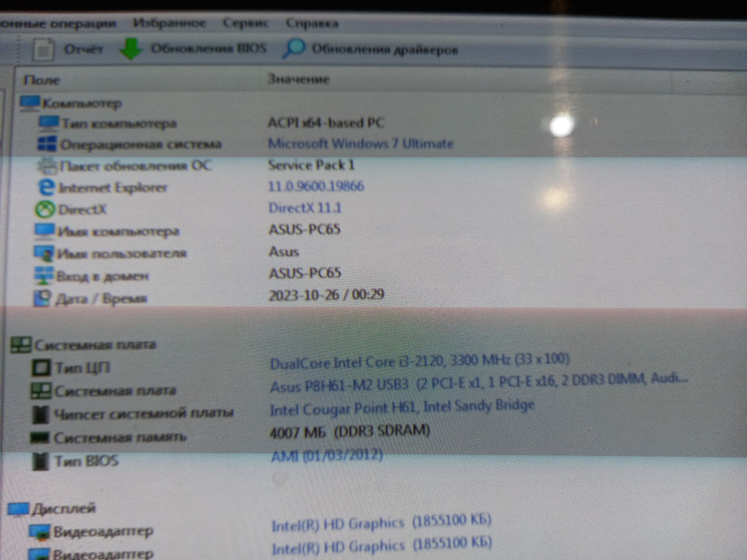
Task: Select 4007 МБ (DDR3 SDRAM) value
Action: tap(350, 432)
